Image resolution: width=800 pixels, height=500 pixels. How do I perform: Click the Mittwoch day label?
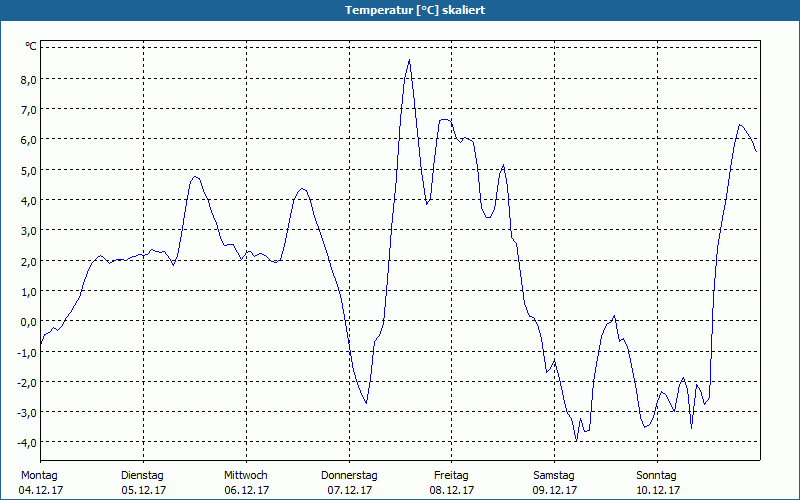tap(246, 476)
